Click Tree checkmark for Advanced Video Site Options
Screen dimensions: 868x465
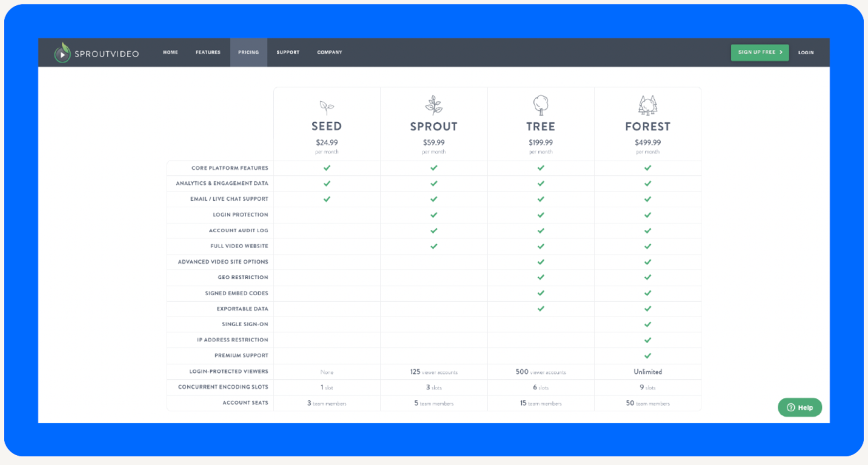540,262
